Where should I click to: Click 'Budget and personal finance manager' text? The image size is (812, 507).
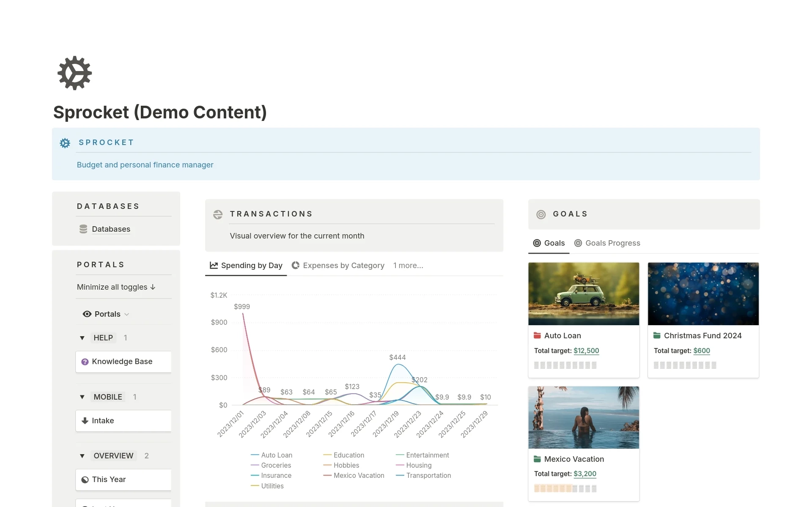pyautogui.click(x=145, y=165)
